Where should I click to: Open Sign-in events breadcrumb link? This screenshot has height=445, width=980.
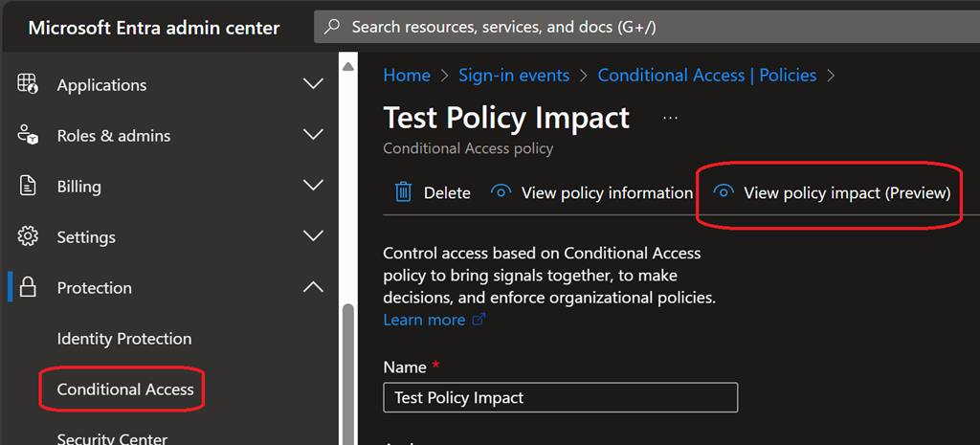pos(514,75)
